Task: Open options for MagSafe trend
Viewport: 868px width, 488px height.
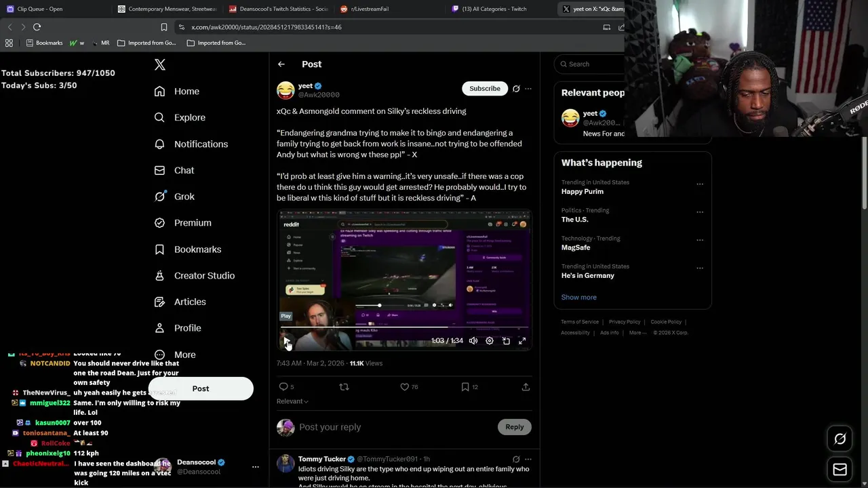Action: pos(700,241)
